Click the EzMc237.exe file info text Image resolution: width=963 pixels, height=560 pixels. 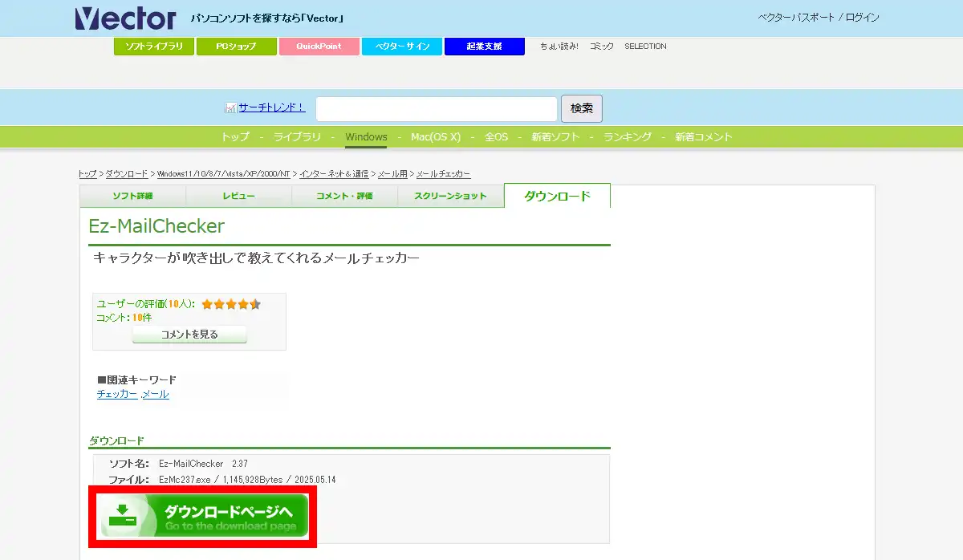(247, 480)
